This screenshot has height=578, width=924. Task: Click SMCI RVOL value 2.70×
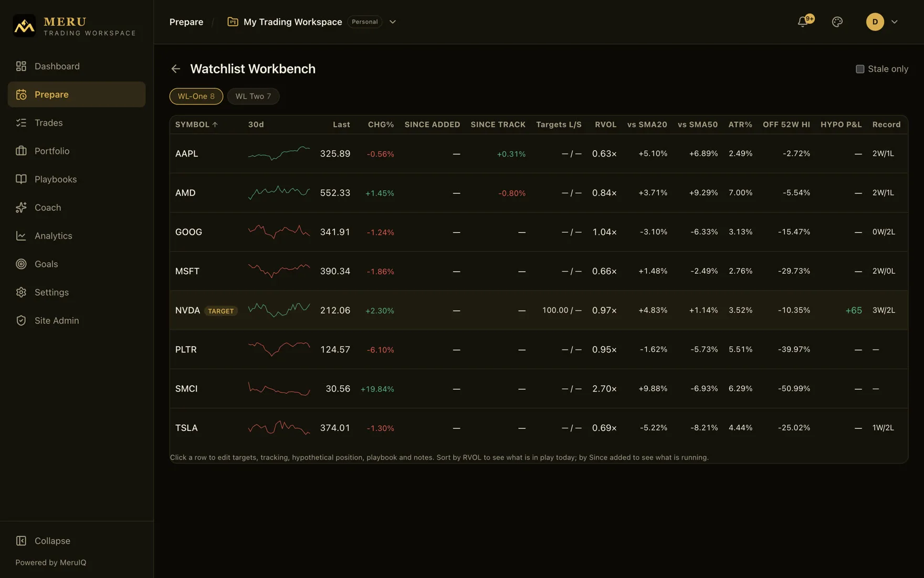(x=604, y=389)
